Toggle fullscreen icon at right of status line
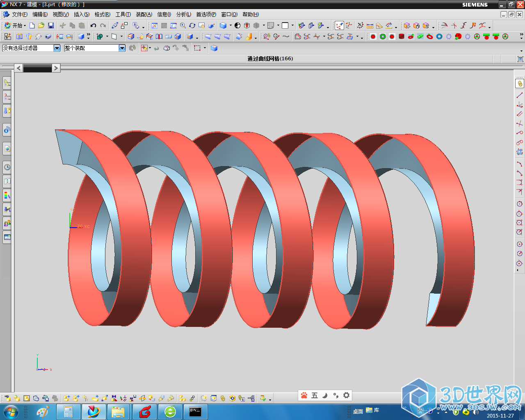This screenshot has width=525, height=420. tap(520, 59)
